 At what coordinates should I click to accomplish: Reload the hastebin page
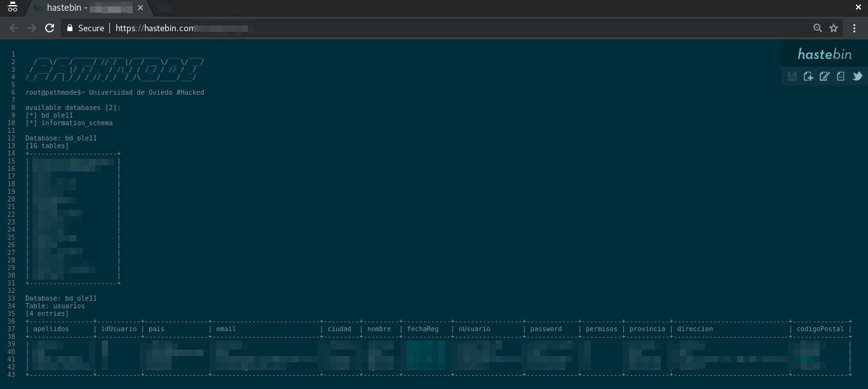coord(50,28)
